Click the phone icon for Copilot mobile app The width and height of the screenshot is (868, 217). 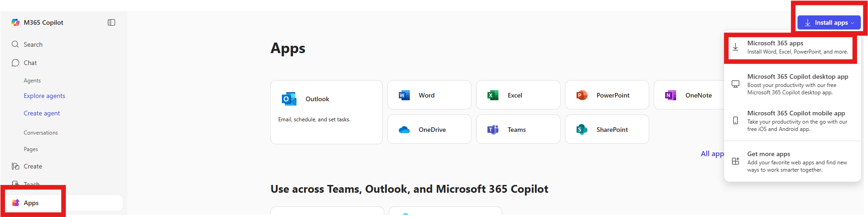point(736,120)
